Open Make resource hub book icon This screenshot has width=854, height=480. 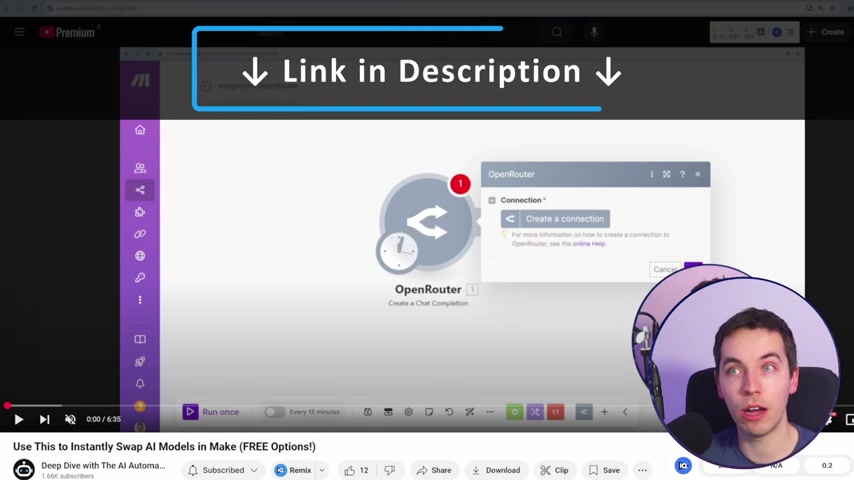pyautogui.click(x=140, y=339)
